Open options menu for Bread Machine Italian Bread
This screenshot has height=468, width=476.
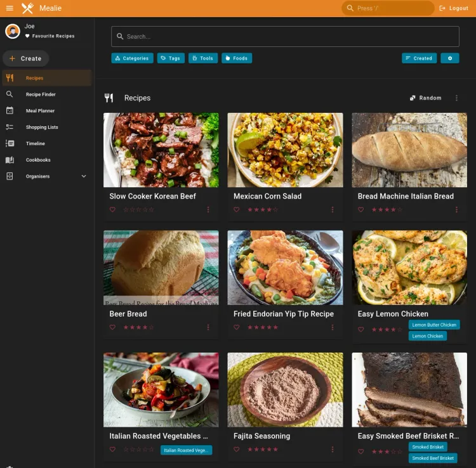tap(456, 209)
